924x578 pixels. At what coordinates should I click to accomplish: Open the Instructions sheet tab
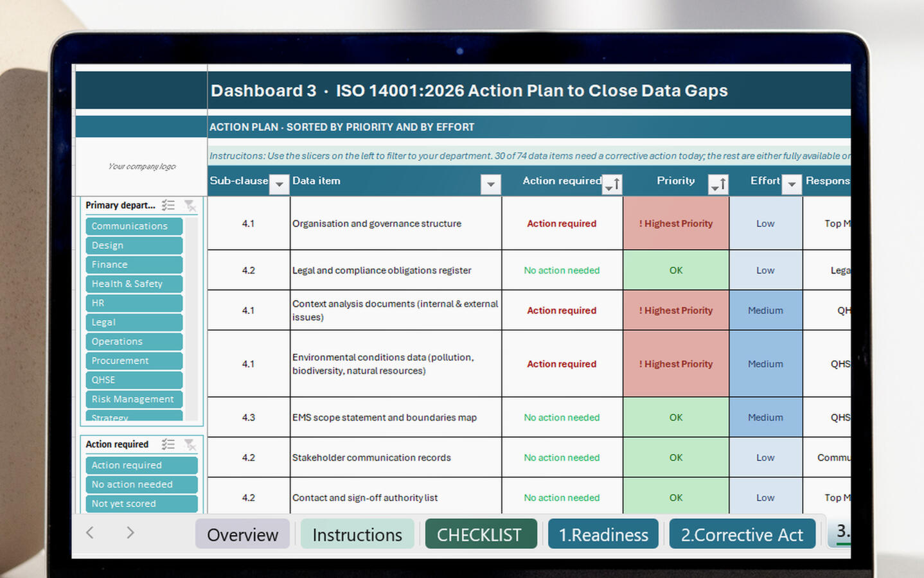[357, 534]
